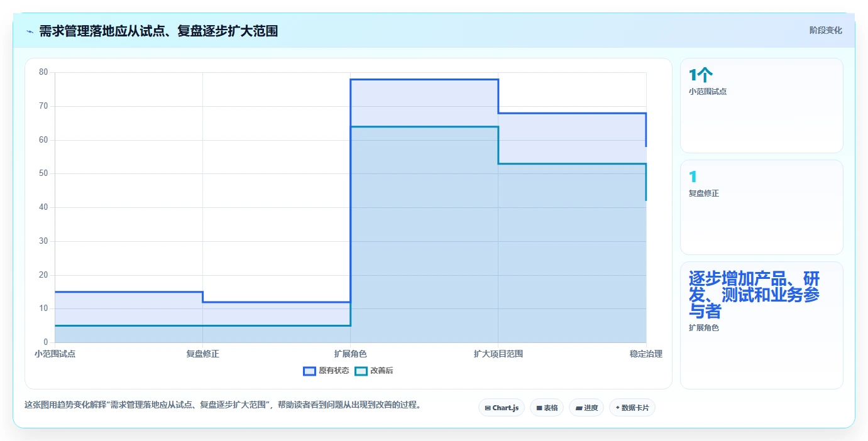Click the chart title 需求管理落地应从试点

tap(158, 31)
